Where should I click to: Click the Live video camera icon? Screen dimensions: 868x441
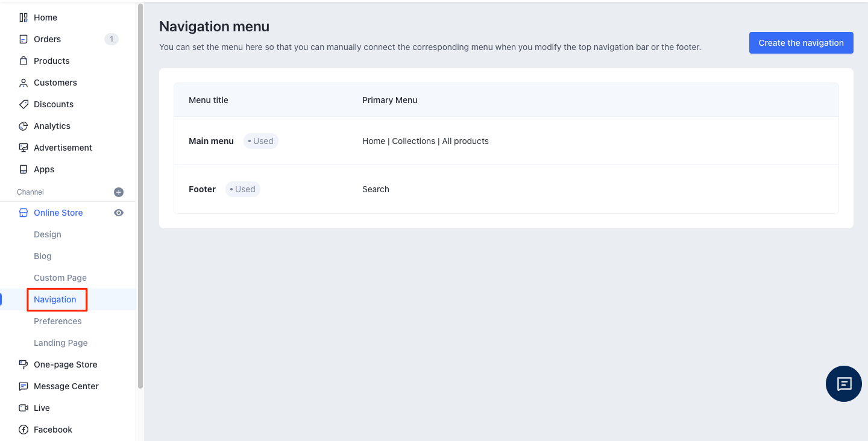pyautogui.click(x=24, y=408)
